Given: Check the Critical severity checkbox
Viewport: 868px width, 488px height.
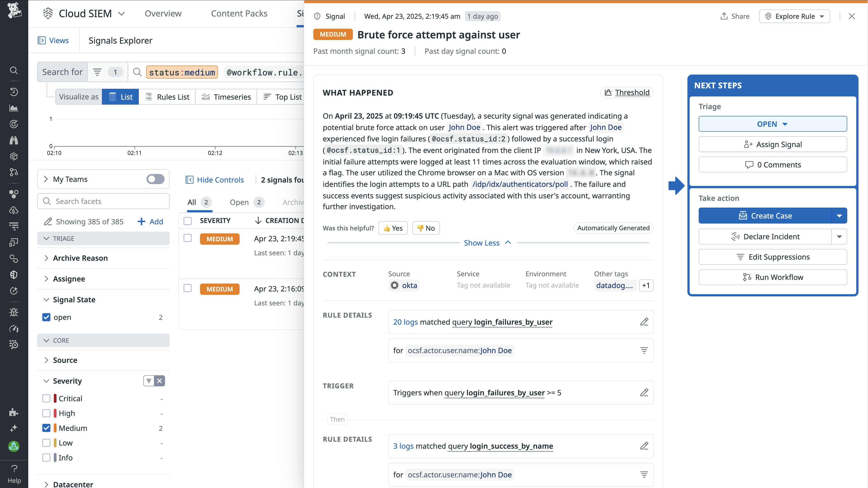Looking at the screenshot, I should 46,398.
